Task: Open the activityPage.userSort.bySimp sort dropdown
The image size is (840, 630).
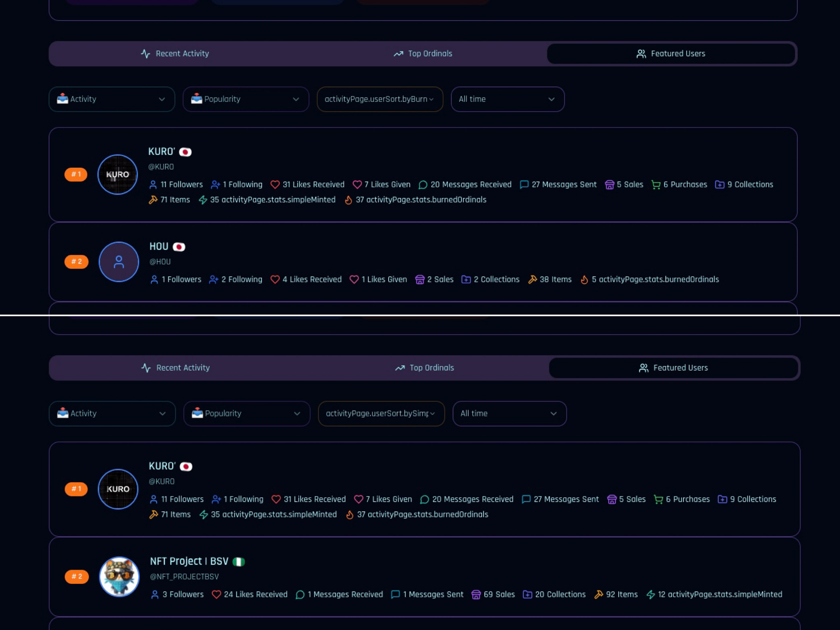Action: [x=381, y=413]
